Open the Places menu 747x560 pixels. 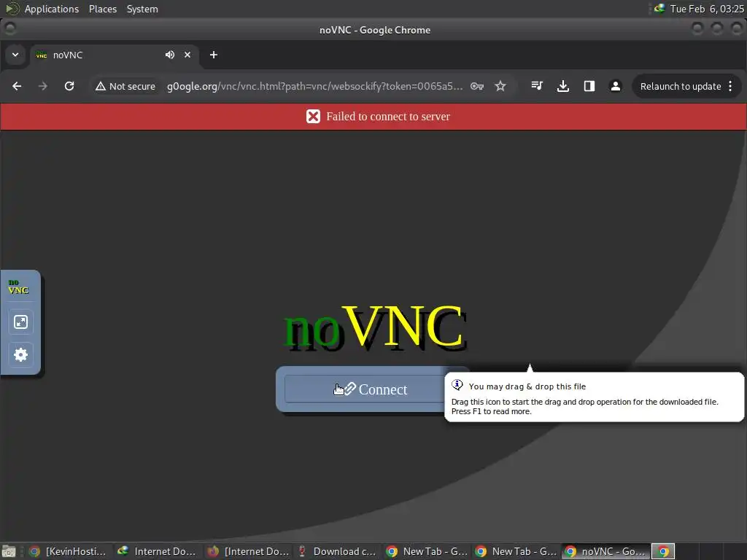tap(103, 9)
